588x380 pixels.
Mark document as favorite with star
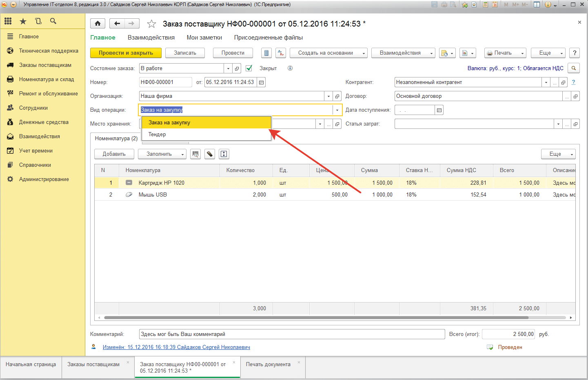(151, 24)
